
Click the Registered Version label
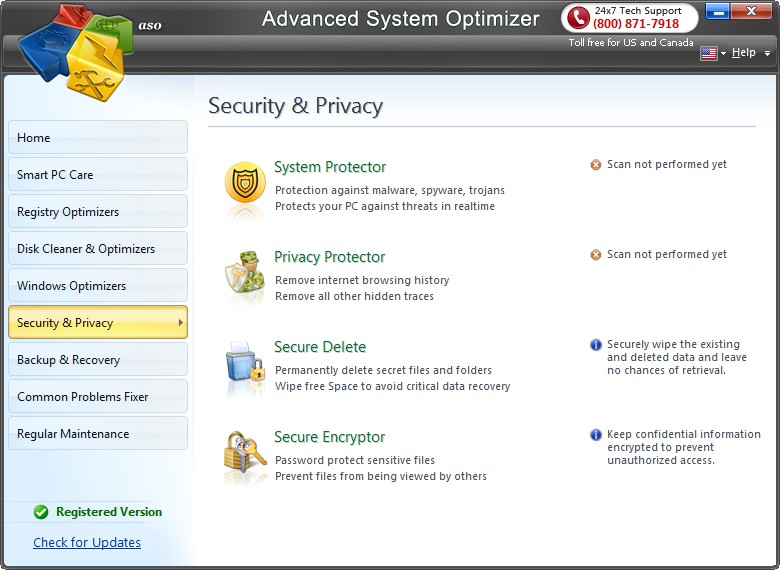109,512
